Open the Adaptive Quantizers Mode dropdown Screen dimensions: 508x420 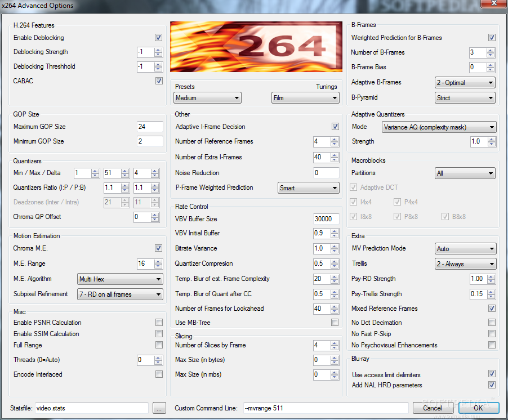tap(439, 127)
